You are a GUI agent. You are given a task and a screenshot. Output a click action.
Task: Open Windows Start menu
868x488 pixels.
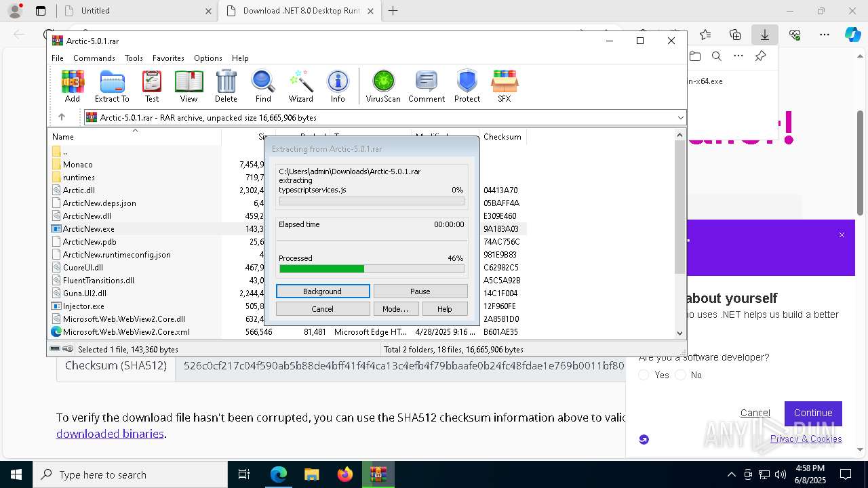[16, 474]
